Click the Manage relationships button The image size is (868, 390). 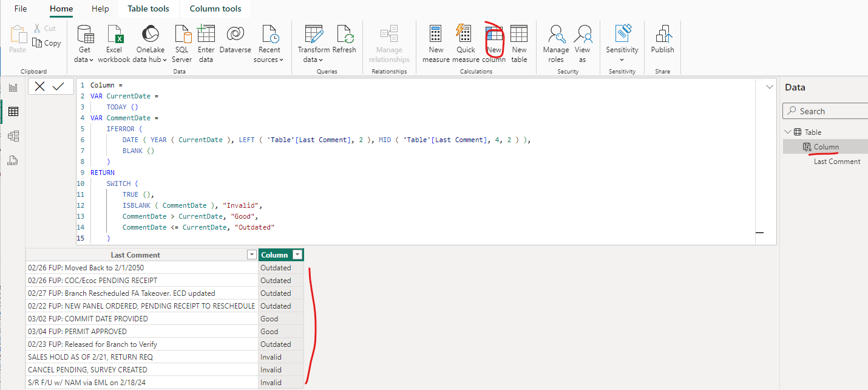pyautogui.click(x=389, y=44)
